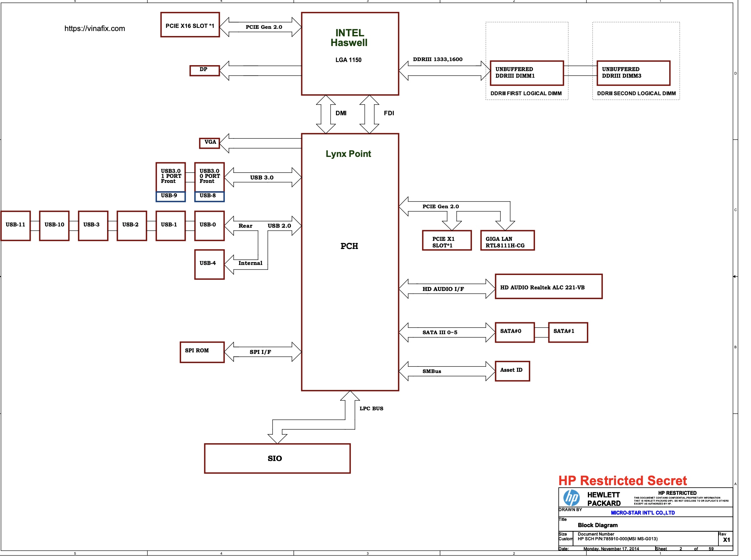Screen dimensions: 751x560
Task: Click the DMI link label
Action: (x=341, y=113)
